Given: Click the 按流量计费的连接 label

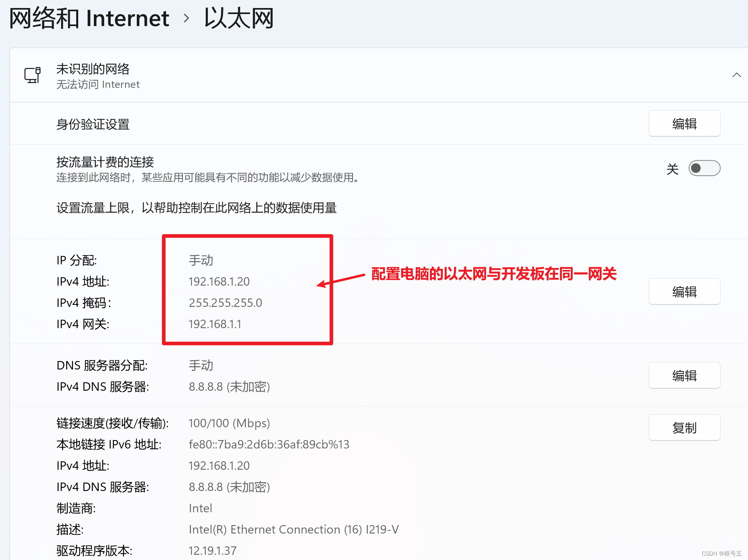Looking at the screenshot, I should point(105,162).
